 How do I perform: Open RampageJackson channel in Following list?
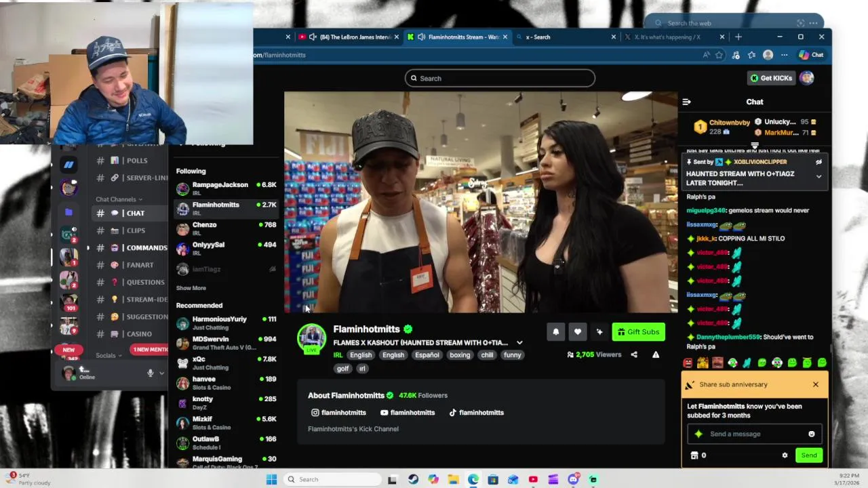[x=226, y=188]
